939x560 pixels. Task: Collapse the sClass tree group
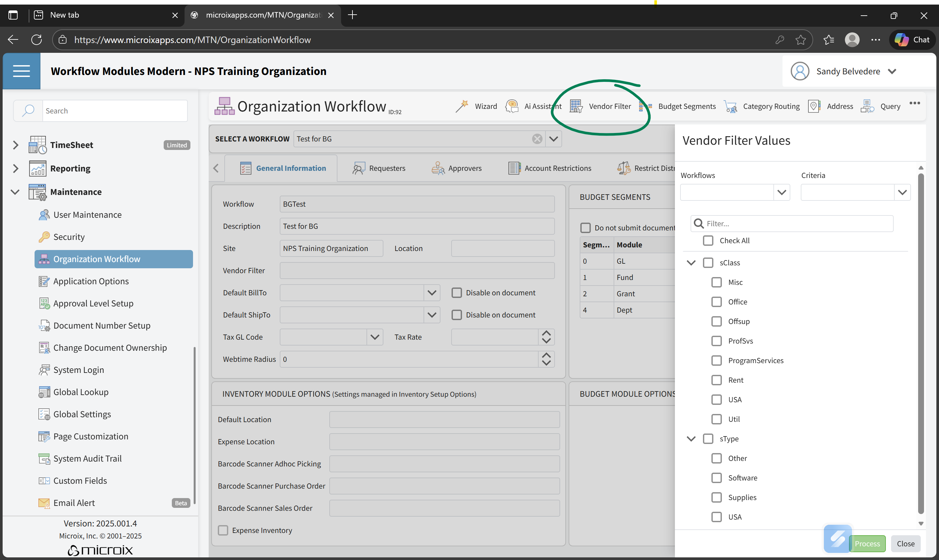[691, 263]
